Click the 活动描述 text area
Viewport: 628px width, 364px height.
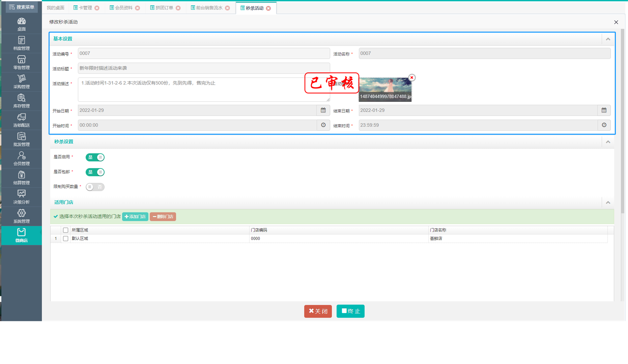click(x=204, y=90)
